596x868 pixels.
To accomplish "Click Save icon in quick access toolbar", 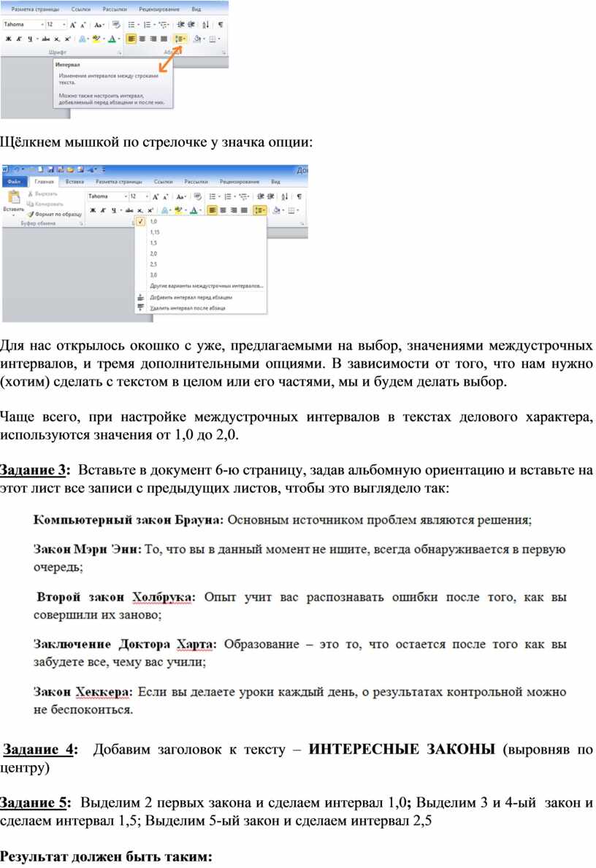I will 50,169.
